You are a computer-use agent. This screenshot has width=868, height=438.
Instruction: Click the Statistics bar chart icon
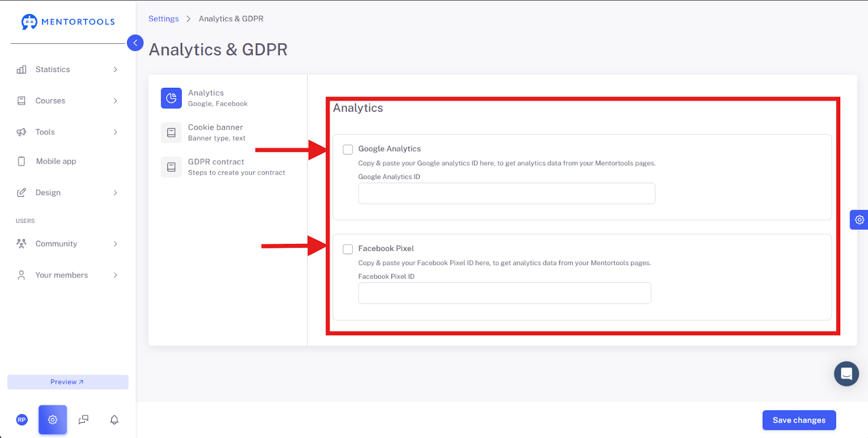pyautogui.click(x=22, y=69)
